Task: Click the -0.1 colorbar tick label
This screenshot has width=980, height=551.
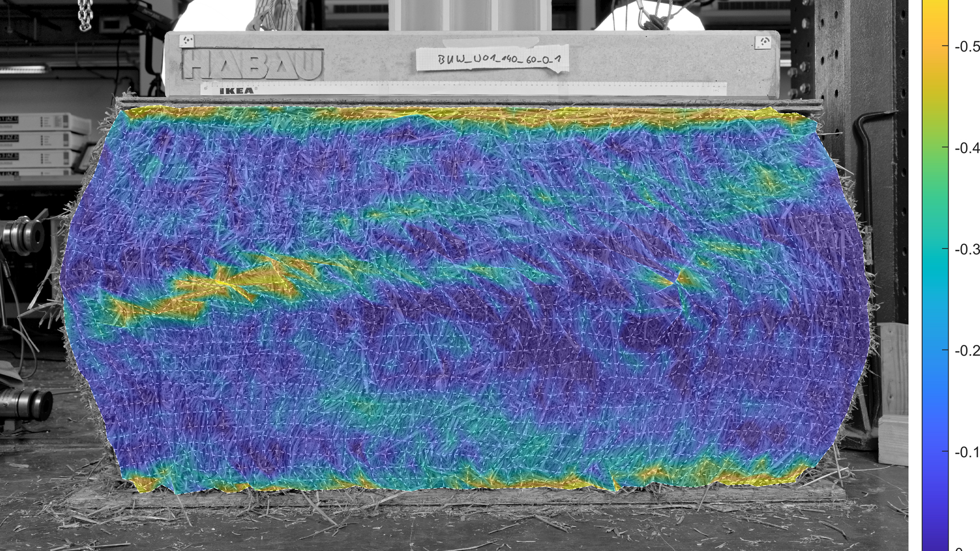Action: point(967,452)
